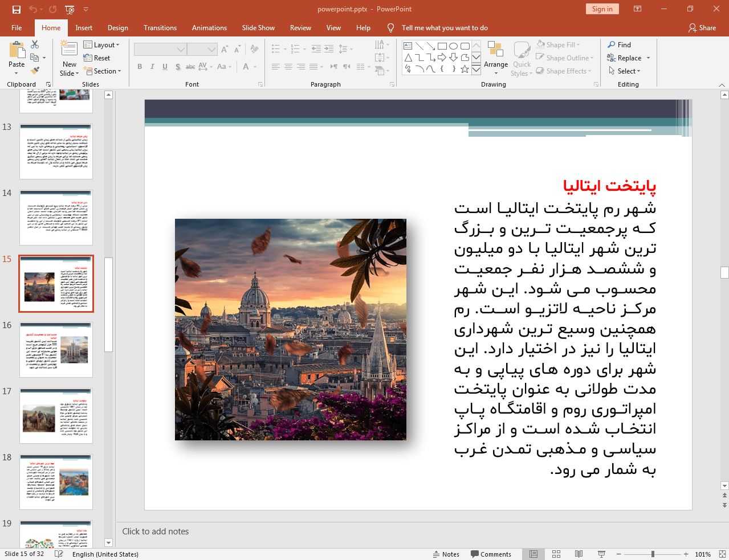729x560 pixels.
Task: Open the Layout dropdown
Action: 103,44
